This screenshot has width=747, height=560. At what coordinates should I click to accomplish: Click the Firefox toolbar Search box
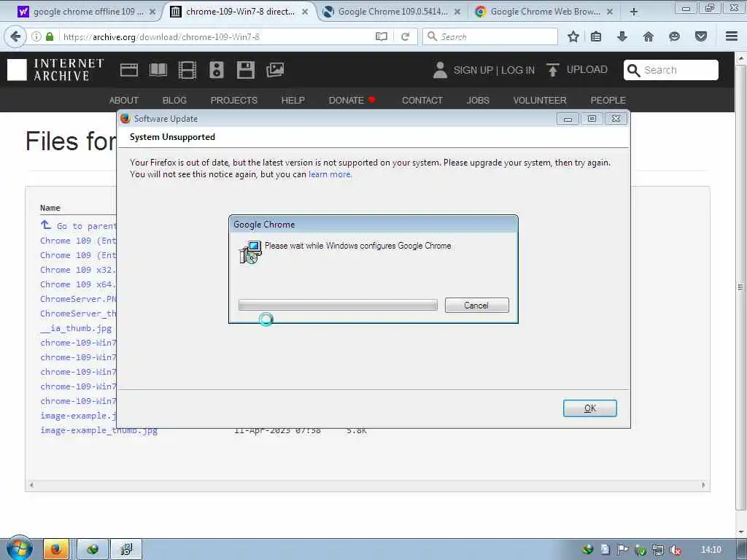point(489,36)
